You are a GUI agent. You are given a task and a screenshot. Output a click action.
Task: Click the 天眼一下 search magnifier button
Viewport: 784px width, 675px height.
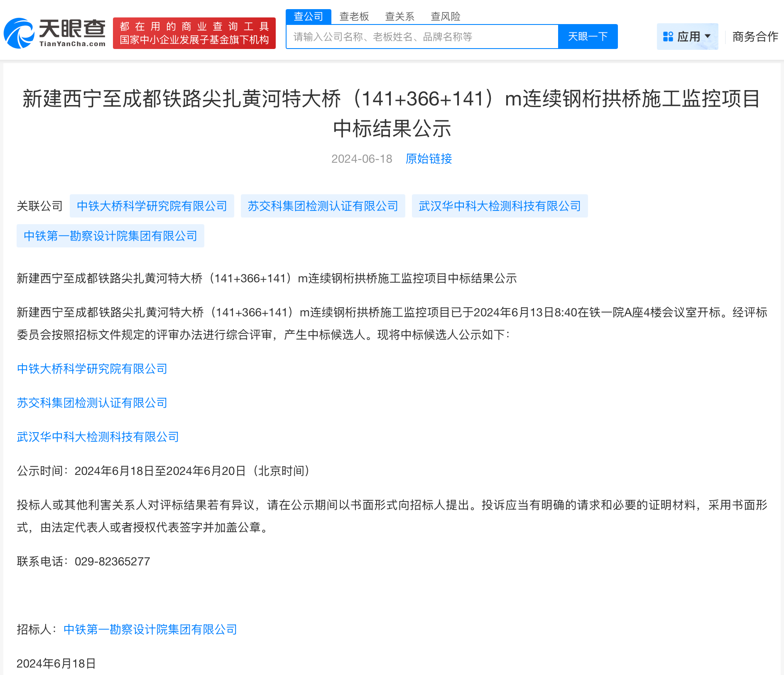pyautogui.click(x=588, y=37)
